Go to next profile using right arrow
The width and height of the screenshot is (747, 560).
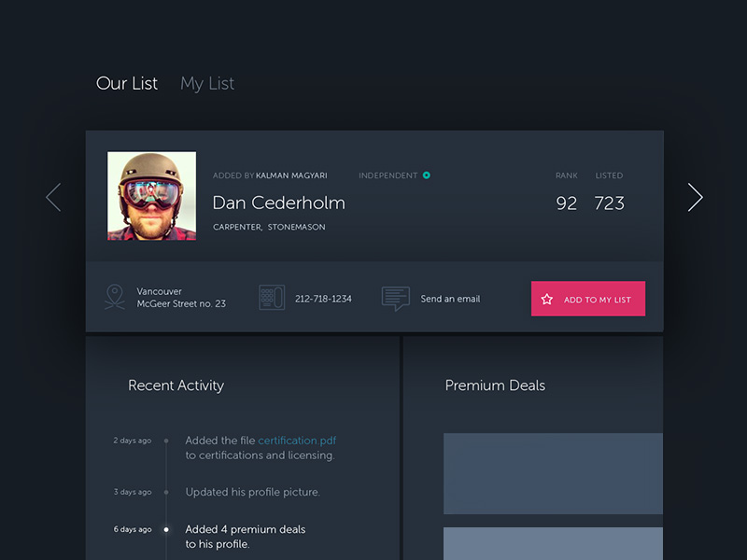695,197
